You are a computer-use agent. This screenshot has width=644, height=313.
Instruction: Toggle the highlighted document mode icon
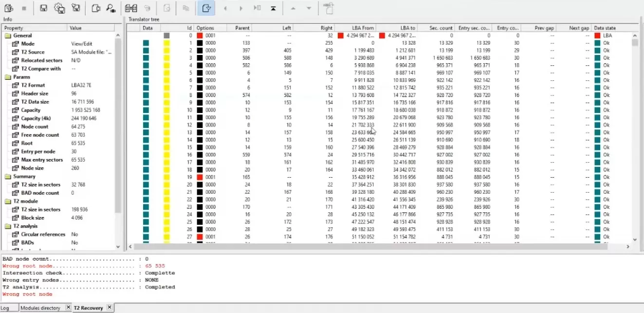[206, 8]
